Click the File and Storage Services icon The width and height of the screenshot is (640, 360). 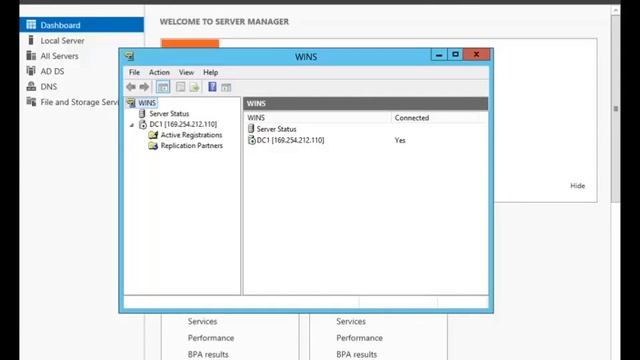(31, 101)
